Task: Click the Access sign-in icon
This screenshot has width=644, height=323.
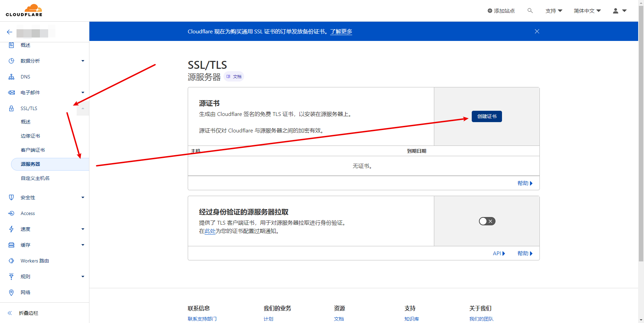Action: pyautogui.click(x=11, y=213)
